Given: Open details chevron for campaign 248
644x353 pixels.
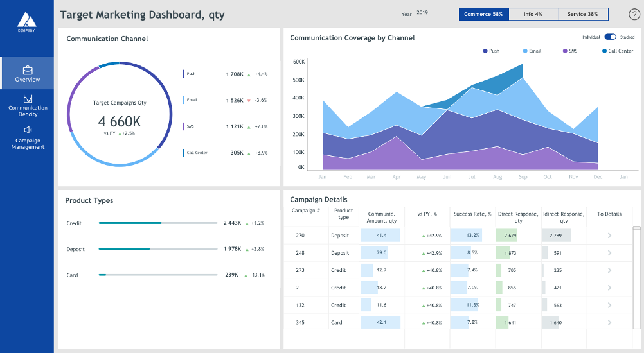Looking at the screenshot, I should [x=609, y=253].
